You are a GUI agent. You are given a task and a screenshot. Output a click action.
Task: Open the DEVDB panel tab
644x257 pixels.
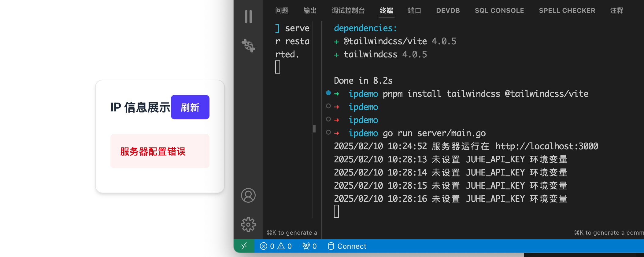pos(448,11)
